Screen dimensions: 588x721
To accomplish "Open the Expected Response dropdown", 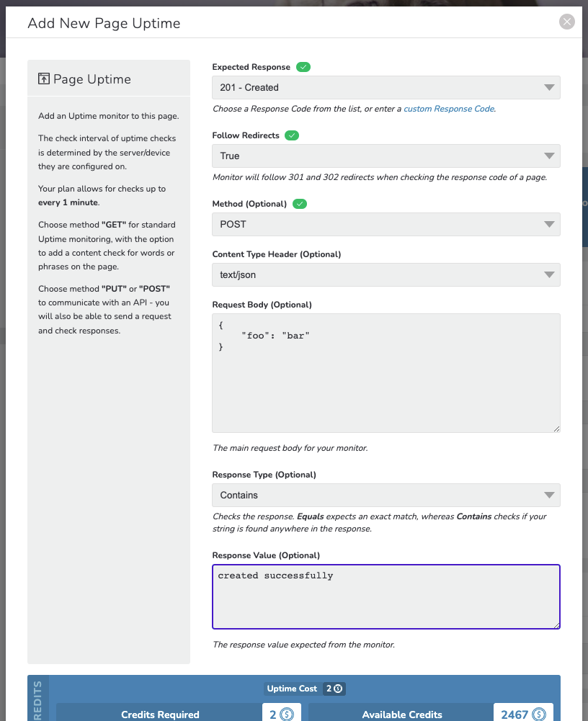I will point(386,87).
